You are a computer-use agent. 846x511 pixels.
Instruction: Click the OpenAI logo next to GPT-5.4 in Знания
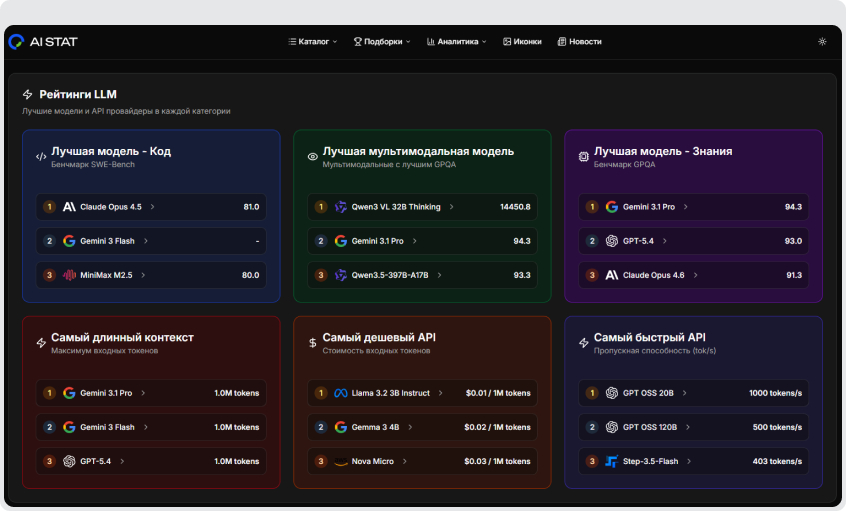click(x=611, y=241)
